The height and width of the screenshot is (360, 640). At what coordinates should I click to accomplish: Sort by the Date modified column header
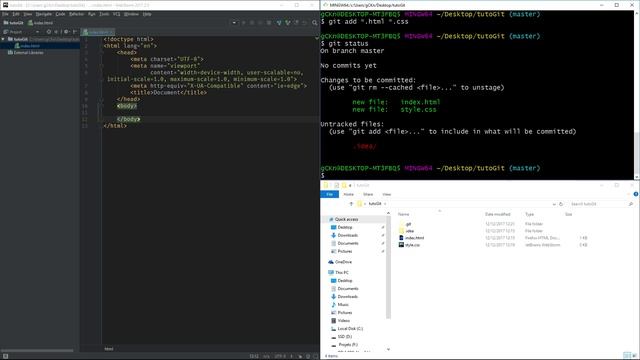[498, 214]
